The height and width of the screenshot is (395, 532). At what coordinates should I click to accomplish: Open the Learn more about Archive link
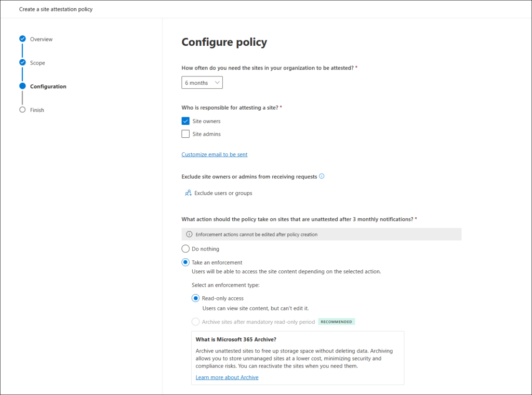coord(227,377)
